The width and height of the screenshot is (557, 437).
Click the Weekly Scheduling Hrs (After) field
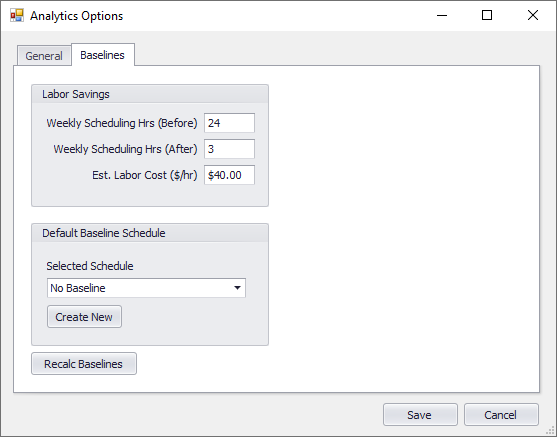(x=229, y=149)
